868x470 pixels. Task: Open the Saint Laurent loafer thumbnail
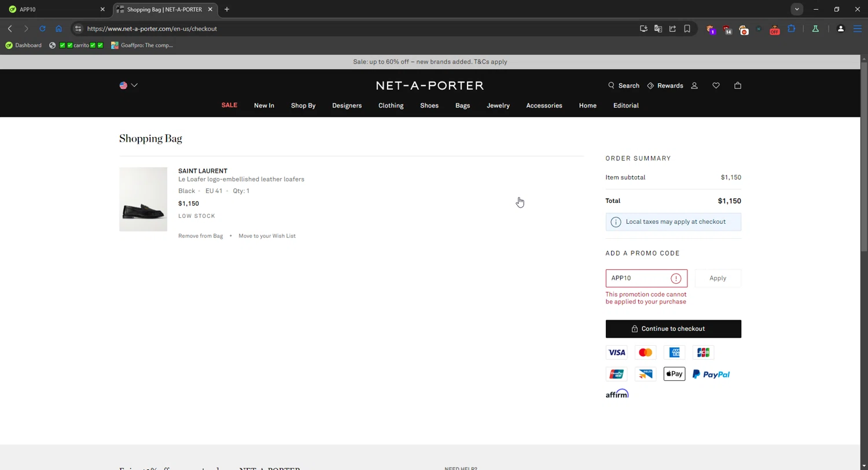point(143,199)
